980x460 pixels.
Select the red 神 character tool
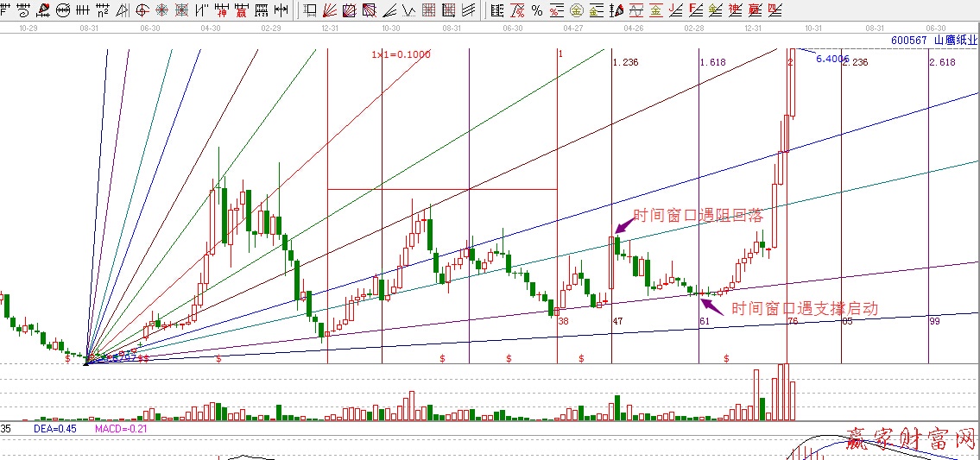[222, 10]
